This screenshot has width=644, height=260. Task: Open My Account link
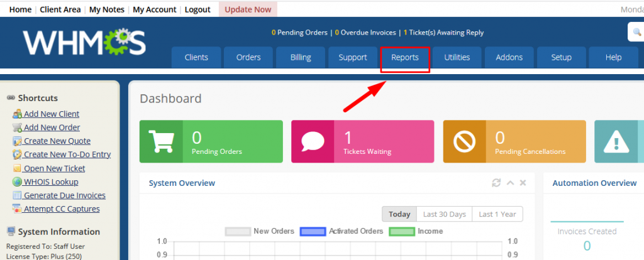155,9
